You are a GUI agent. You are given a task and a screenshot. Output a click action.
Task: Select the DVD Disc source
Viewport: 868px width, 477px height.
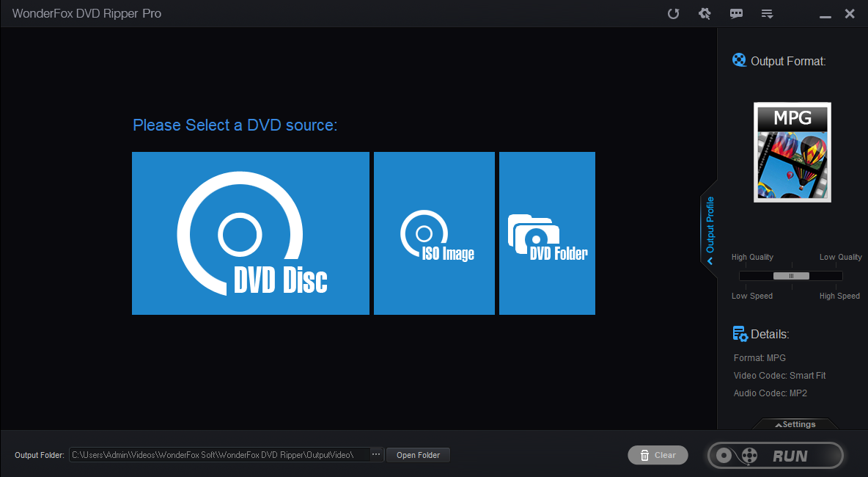(x=251, y=233)
